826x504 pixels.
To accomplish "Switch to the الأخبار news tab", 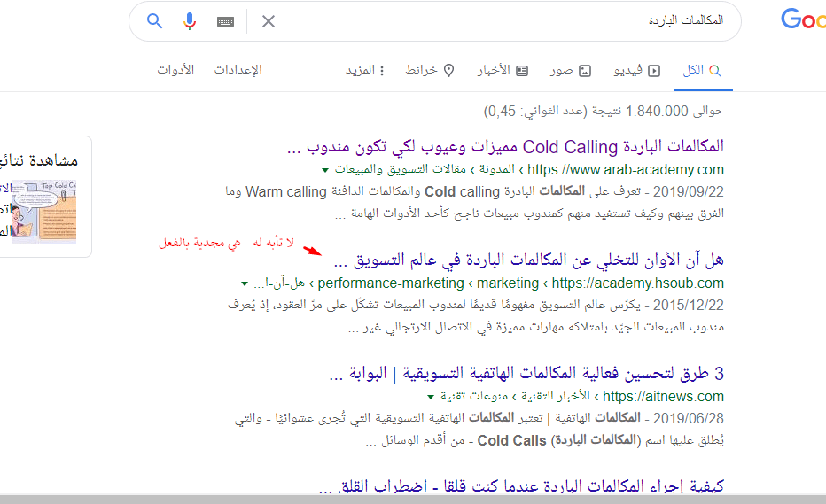I will coord(503,70).
